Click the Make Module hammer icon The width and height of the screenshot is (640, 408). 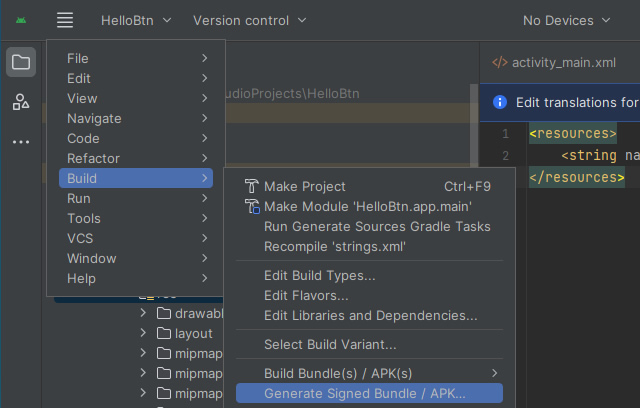pyautogui.click(x=251, y=206)
